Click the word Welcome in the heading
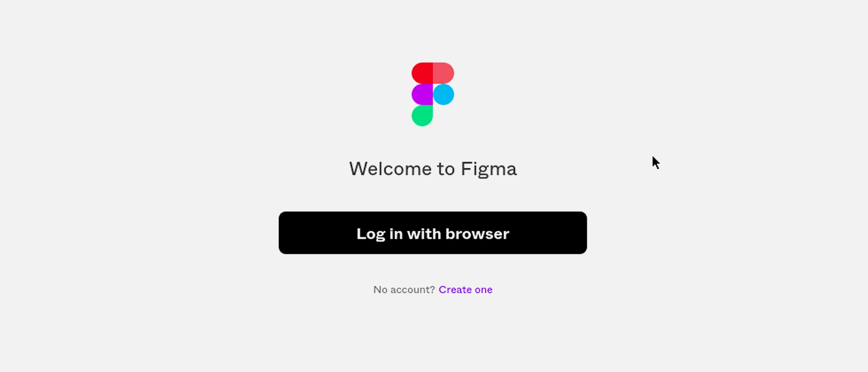The image size is (868, 372). [391, 169]
